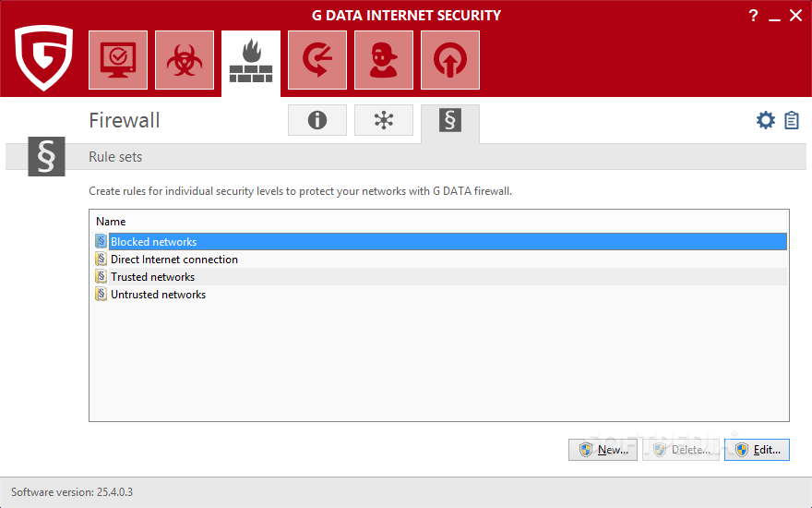Switch to the Firewall status info tab
Viewport: 812px width, 508px height.
317,120
